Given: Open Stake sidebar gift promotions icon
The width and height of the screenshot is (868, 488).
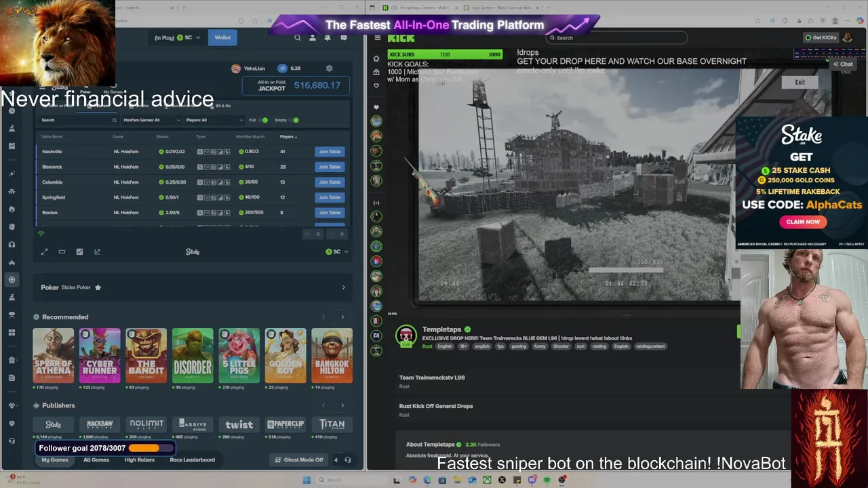Looking at the screenshot, I should 12,360.
